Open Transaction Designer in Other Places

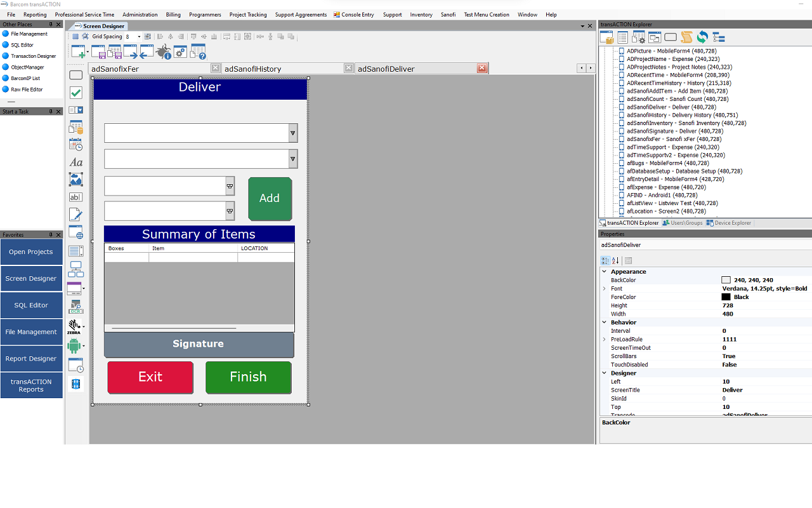[34, 57]
